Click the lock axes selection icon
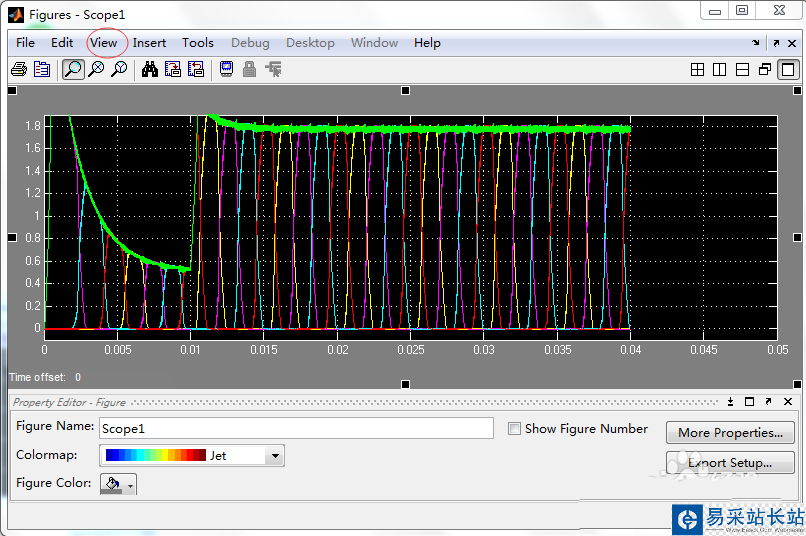 point(249,69)
